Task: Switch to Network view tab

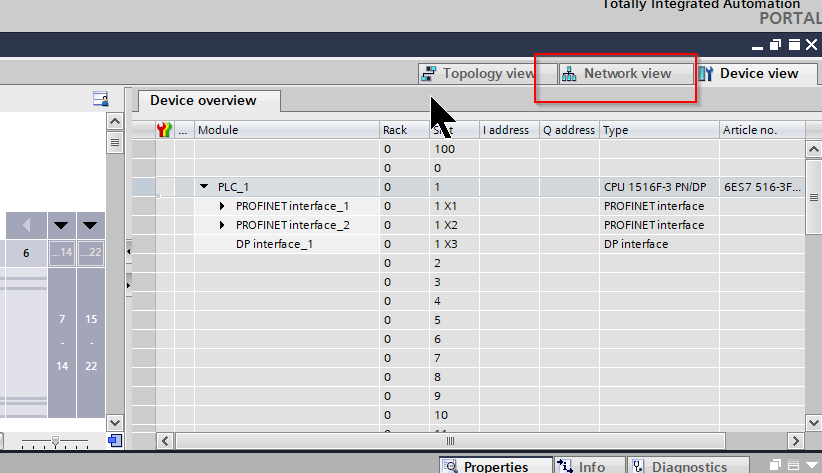Action: tap(626, 73)
